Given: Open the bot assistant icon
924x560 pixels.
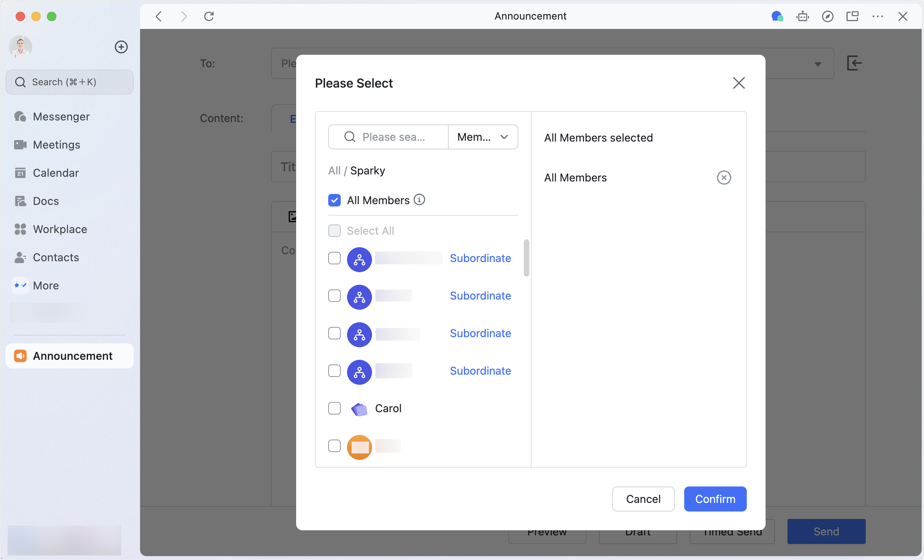Looking at the screenshot, I should coord(802,16).
